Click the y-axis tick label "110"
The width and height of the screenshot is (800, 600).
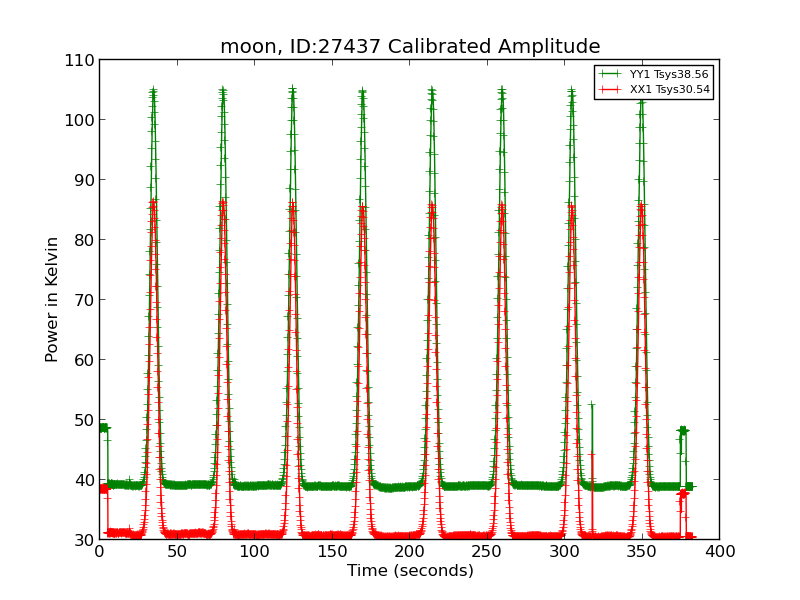click(x=80, y=61)
